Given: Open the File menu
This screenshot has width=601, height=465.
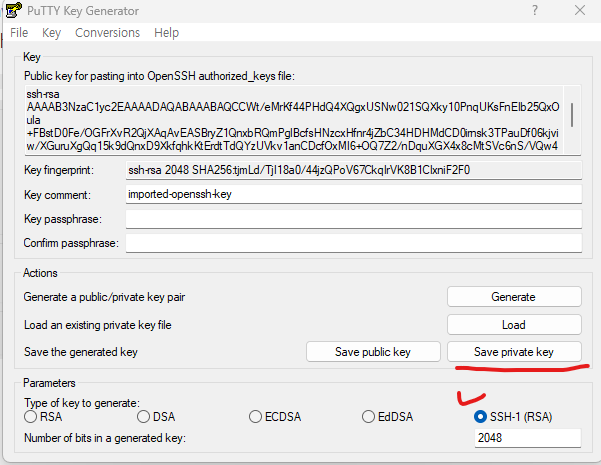Looking at the screenshot, I should [19, 33].
